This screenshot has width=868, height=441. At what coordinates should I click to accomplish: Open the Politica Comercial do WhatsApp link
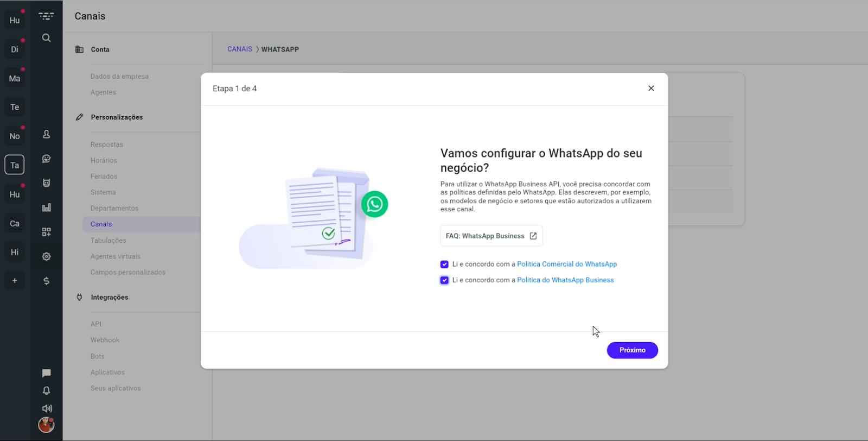point(567,264)
